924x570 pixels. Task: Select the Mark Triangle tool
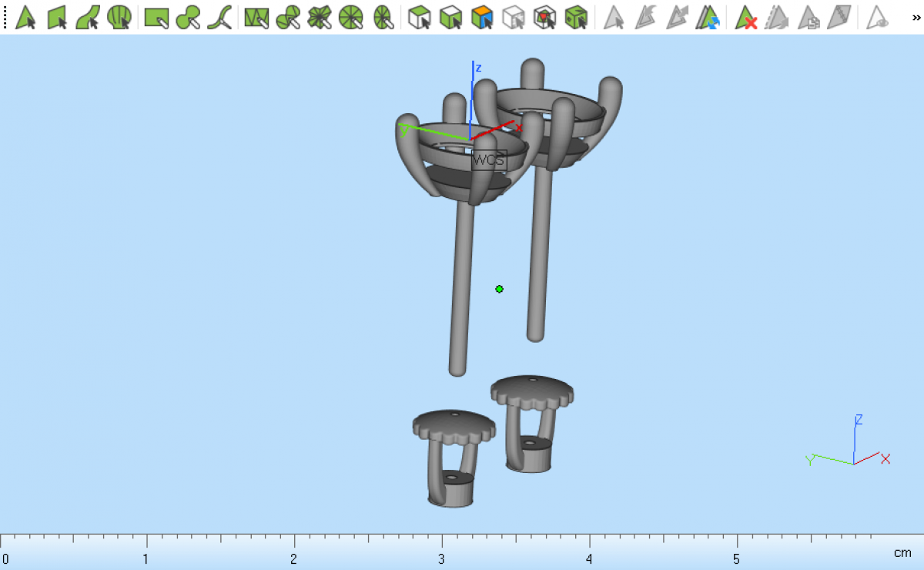point(26,17)
